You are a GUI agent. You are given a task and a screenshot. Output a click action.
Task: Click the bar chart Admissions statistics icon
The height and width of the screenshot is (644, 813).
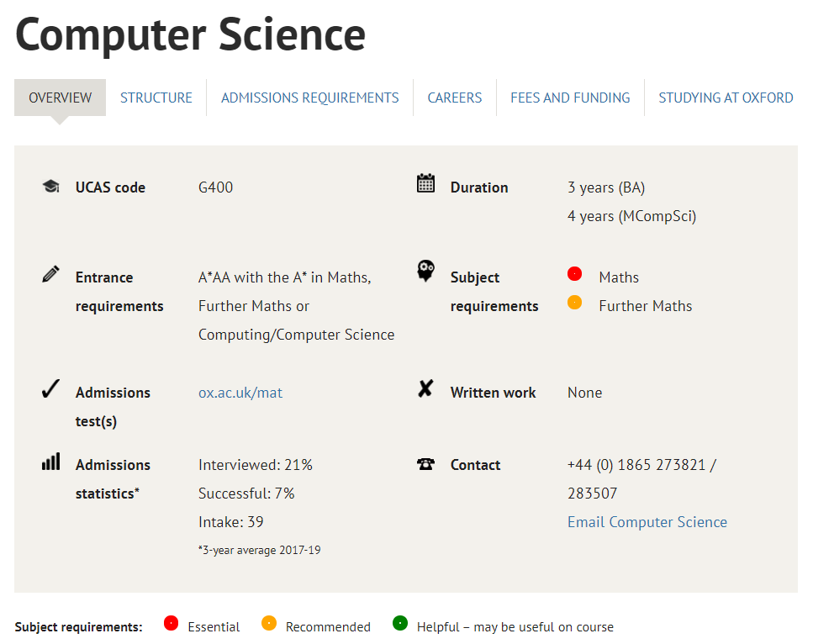coord(50,462)
